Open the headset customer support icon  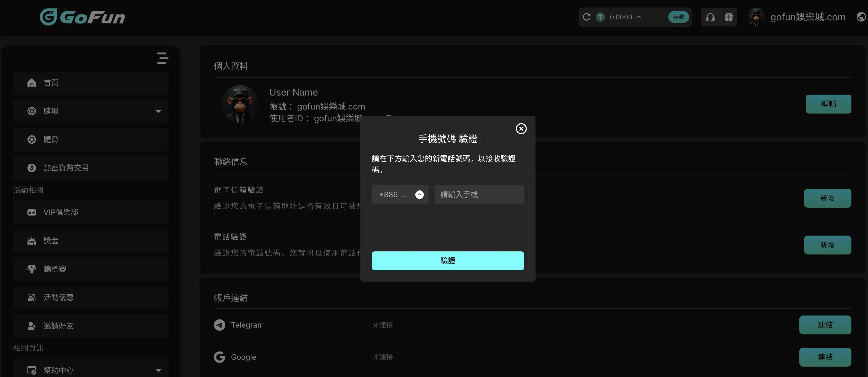pos(710,17)
